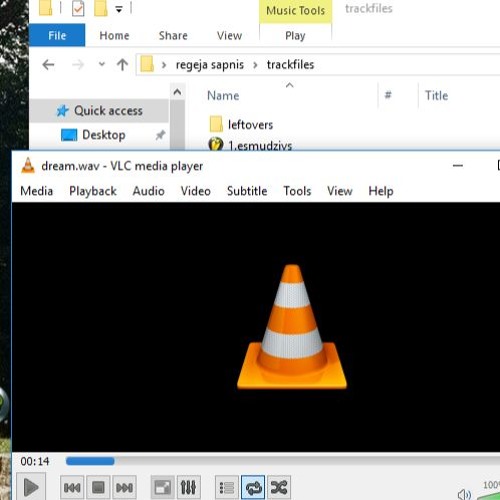Viewport: 500px width, 500px height.
Task: Go forward in File Explorer
Action: pos(78,65)
